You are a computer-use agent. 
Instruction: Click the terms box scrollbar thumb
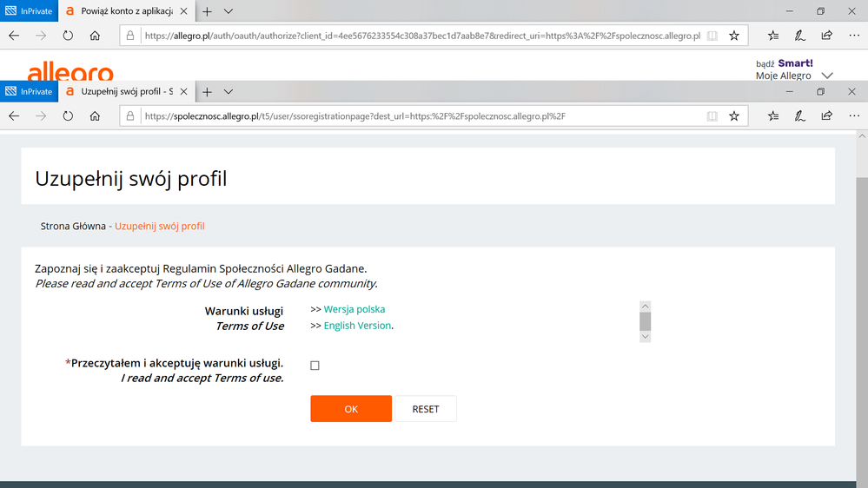point(645,321)
